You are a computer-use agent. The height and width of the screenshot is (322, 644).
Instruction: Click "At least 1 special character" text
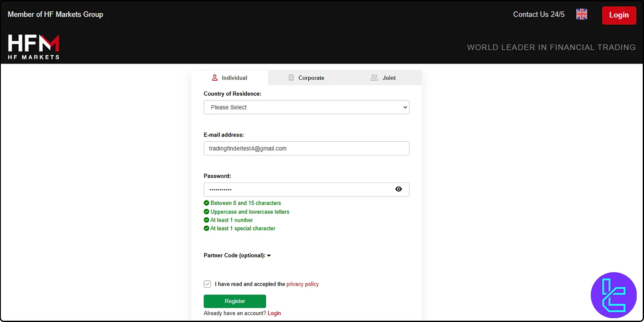point(243,228)
